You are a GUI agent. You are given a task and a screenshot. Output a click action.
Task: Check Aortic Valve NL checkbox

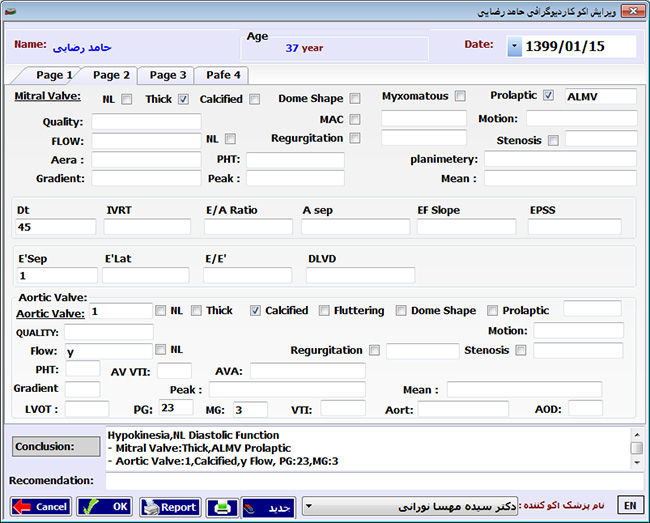(x=160, y=310)
